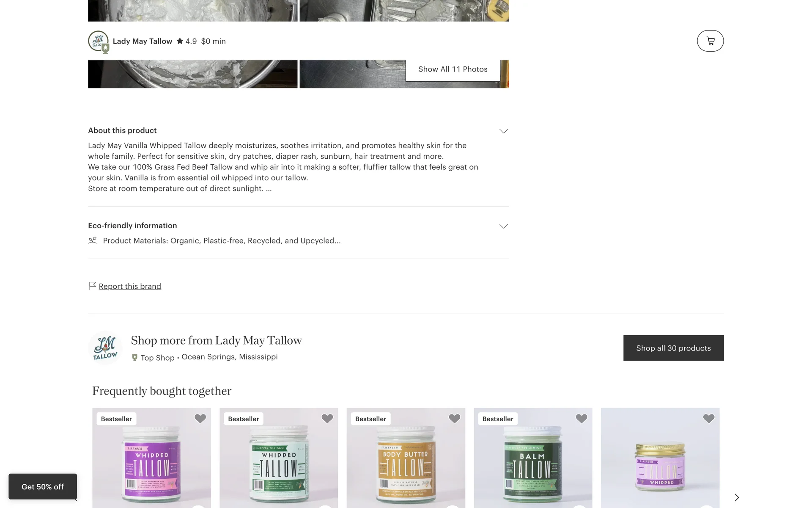Expand the Eco-friendly information section
The height and width of the screenshot is (508, 812).
click(x=503, y=226)
